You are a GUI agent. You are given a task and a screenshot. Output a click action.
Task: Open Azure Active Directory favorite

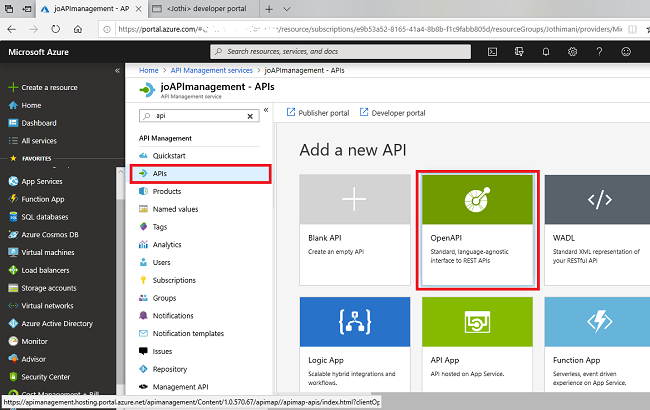click(x=57, y=324)
